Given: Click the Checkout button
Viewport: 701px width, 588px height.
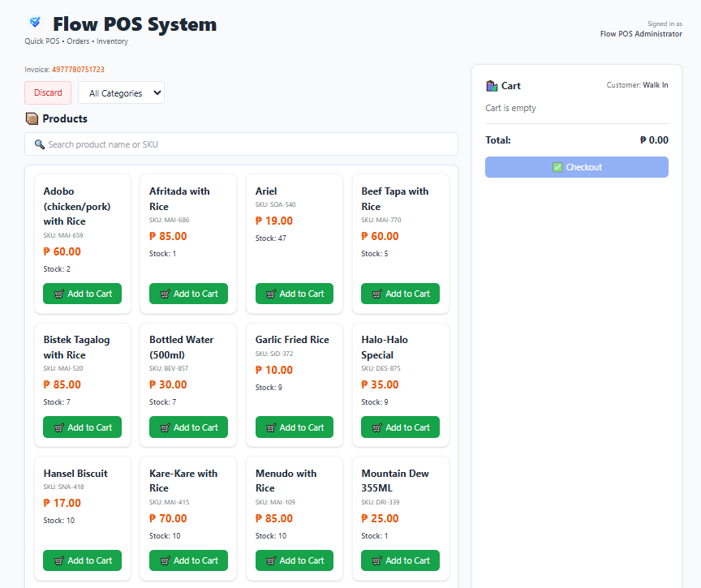Looking at the screenshot, I should coord(576,166).
